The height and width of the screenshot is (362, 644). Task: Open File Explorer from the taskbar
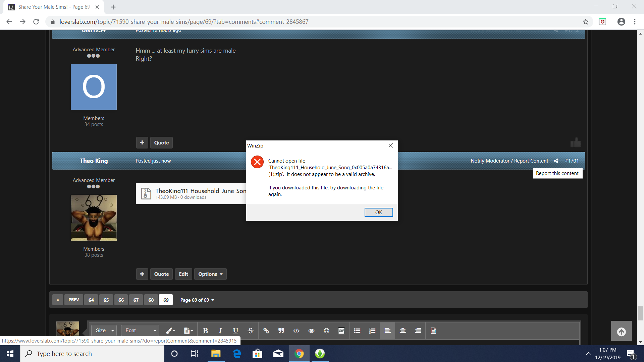pos(216,354)
